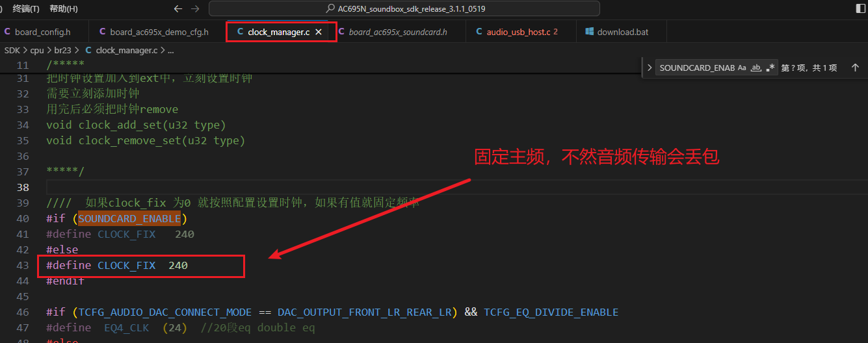Viewport: 868px width, 343px height.
Task: Open the 终端(T) menu
Action: [26, 9]
